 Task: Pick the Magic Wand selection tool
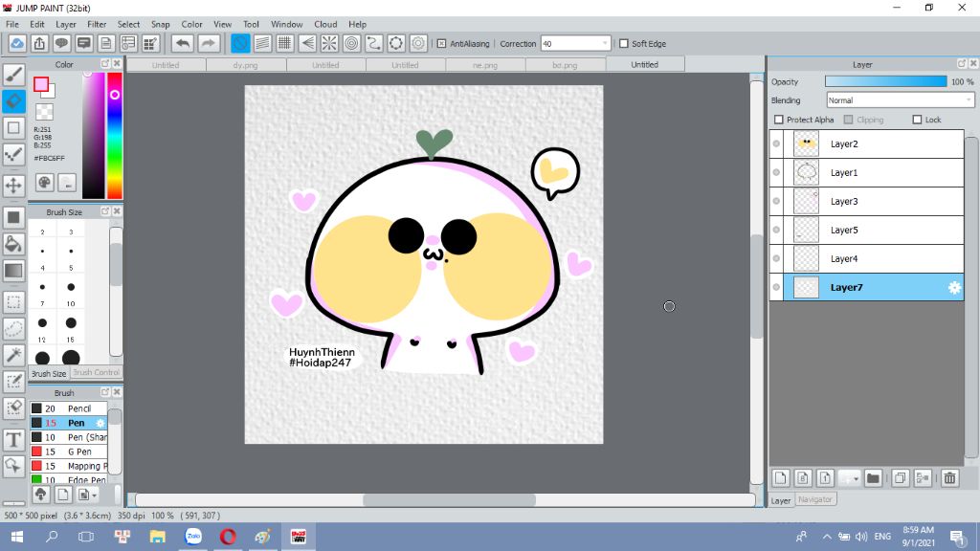[13, 355]
